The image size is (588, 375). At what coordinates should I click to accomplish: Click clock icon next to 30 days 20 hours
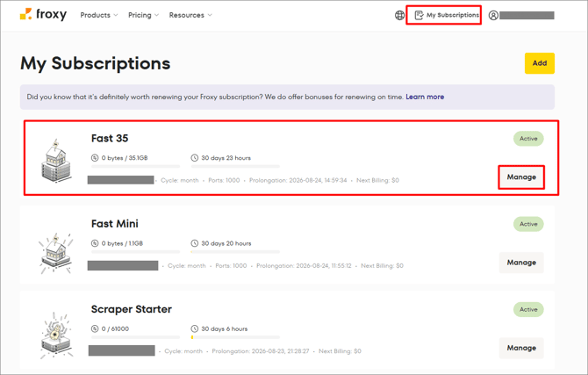coord(194,243)
